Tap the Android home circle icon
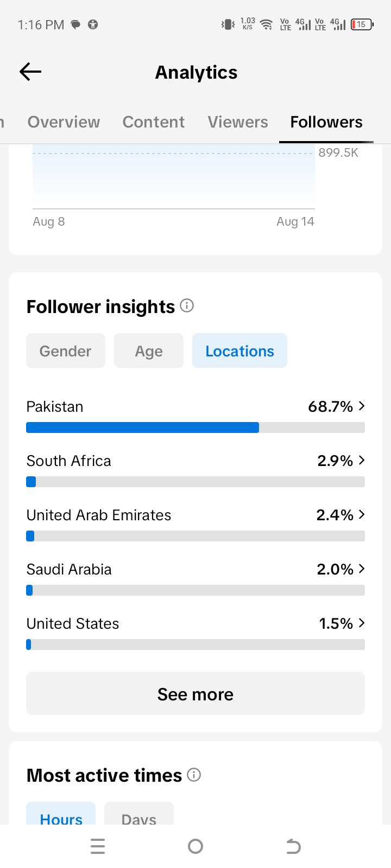Screen dimensions: 391x868 [x=195, y=846]
